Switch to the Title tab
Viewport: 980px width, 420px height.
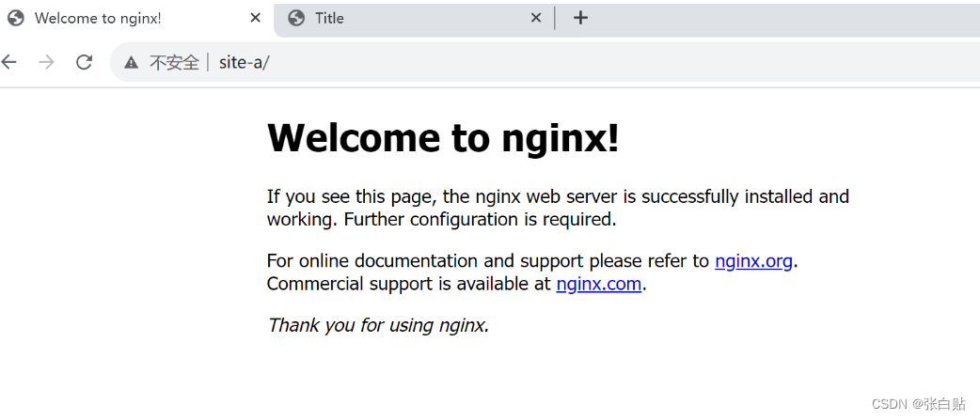[415, 19]
